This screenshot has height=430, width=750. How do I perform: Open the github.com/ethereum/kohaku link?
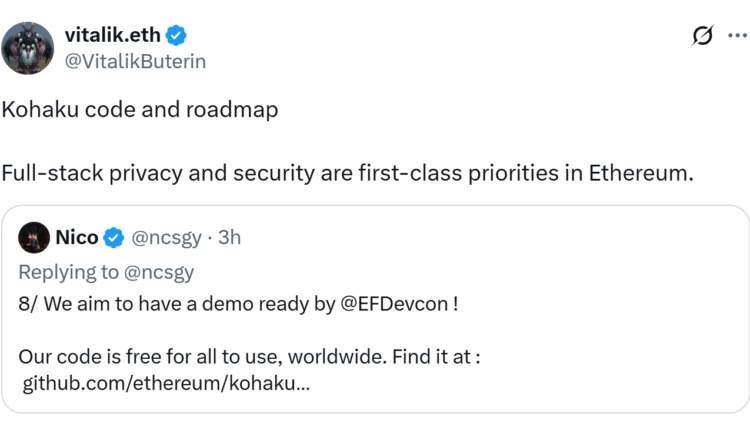click(x=166, y=384)
